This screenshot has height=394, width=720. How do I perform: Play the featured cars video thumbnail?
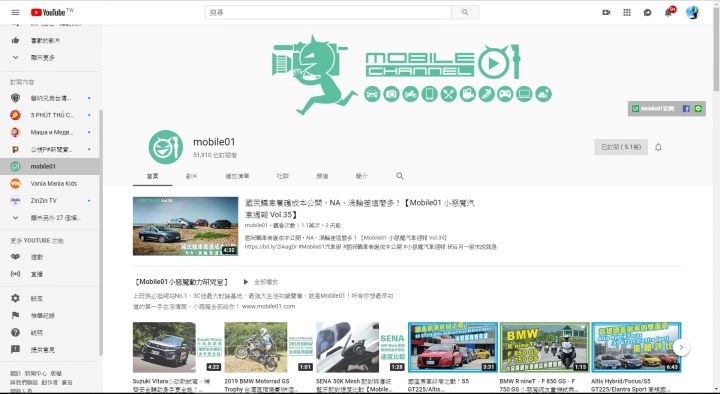click(x=186, y=226)
